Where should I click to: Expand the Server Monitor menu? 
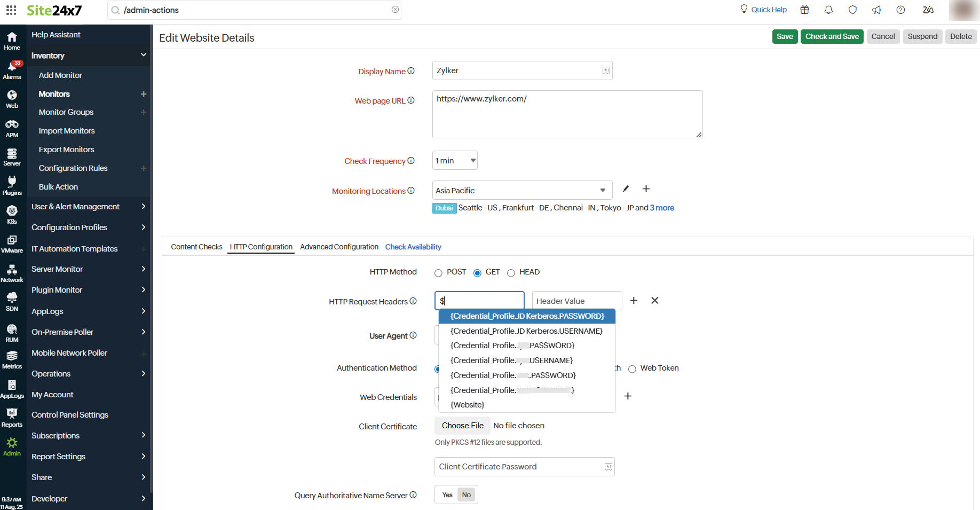click(x=88, y=269)
